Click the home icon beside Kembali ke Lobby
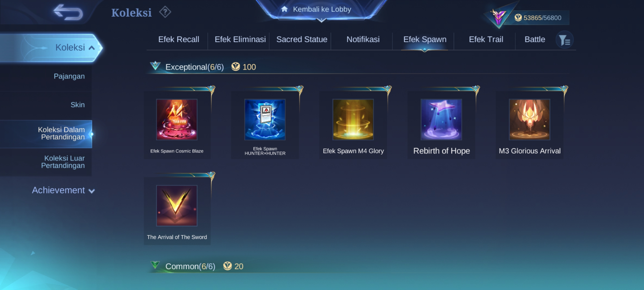The width and height of the screenshot is (644, 290). [x=284, y=9]
